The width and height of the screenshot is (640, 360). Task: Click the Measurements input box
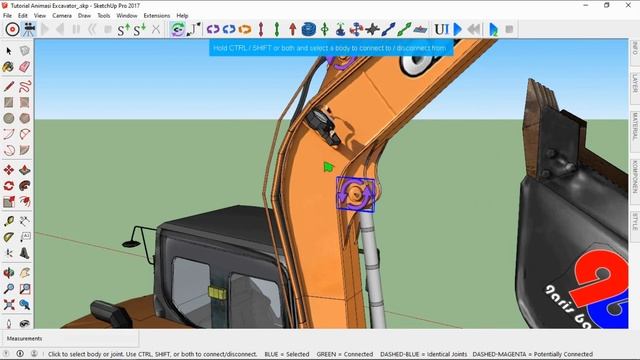70,338
